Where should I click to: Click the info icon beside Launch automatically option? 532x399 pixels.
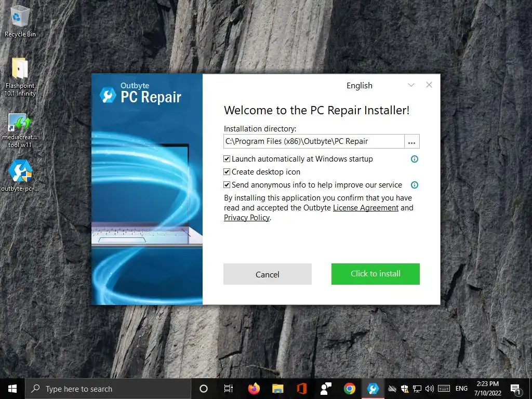tap(414, 159)
